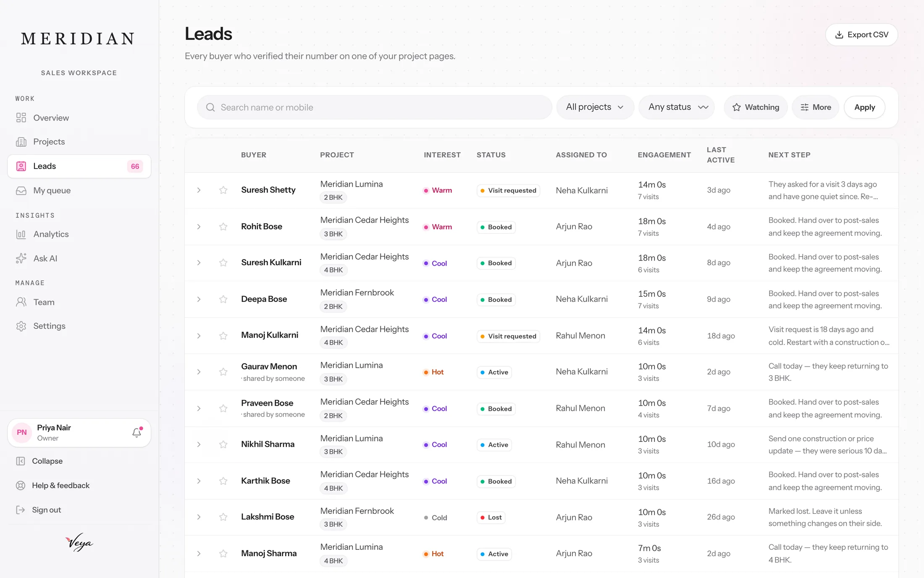
Task: Click the Apply filters button
Action: tap(864, 107)
